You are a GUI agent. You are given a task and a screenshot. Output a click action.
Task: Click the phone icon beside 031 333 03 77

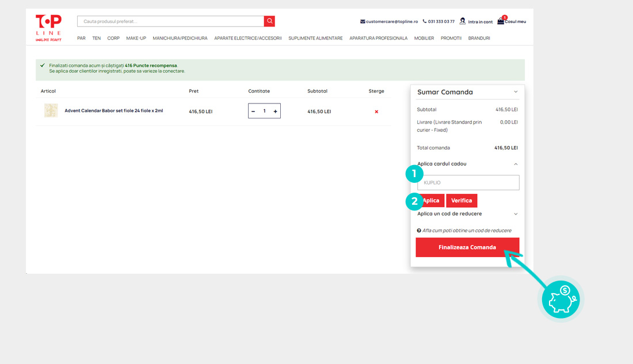click(425, 21)
